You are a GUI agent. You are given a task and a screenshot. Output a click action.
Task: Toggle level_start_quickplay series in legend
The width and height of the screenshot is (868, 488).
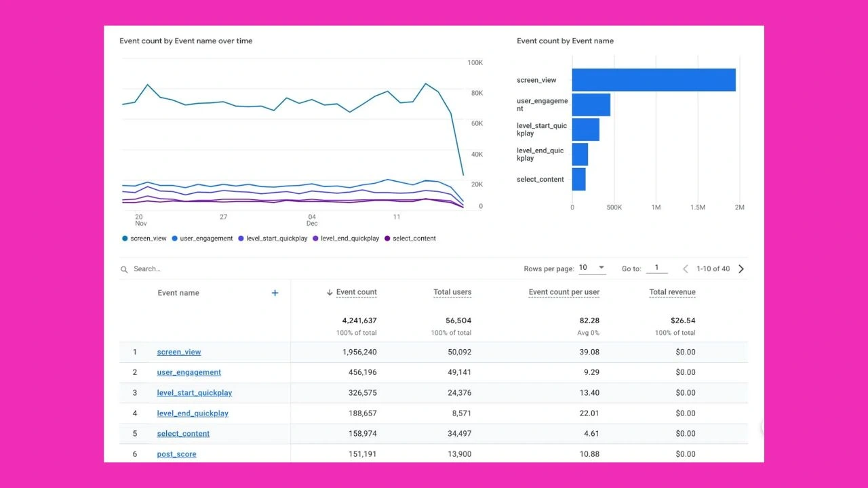click(x=273, y=239)
